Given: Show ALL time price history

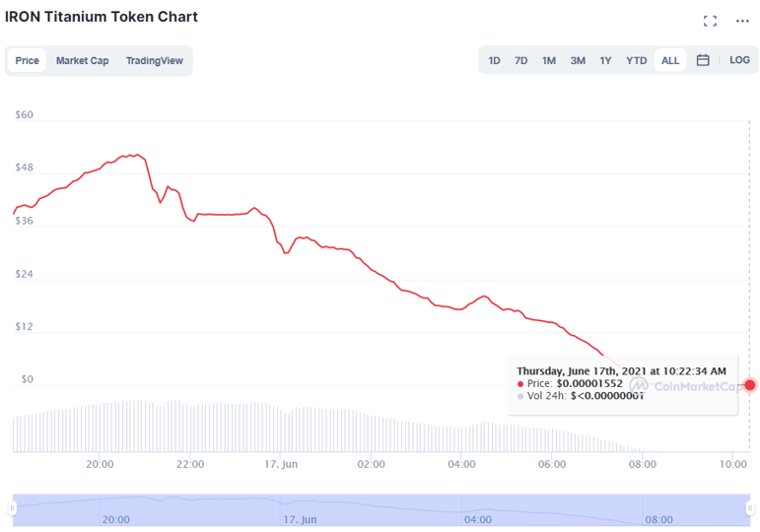Looking at the screenshot, I should pos(670,61).
